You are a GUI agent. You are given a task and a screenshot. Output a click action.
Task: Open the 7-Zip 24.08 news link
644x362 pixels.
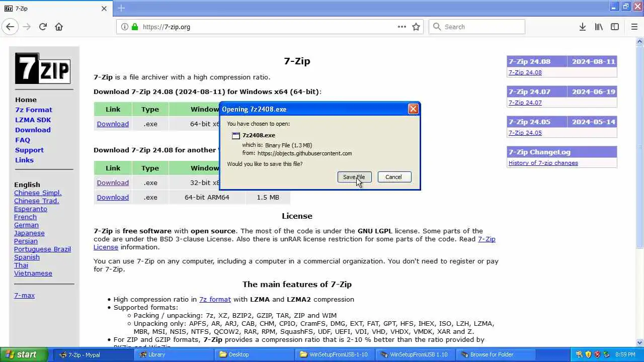525,72
